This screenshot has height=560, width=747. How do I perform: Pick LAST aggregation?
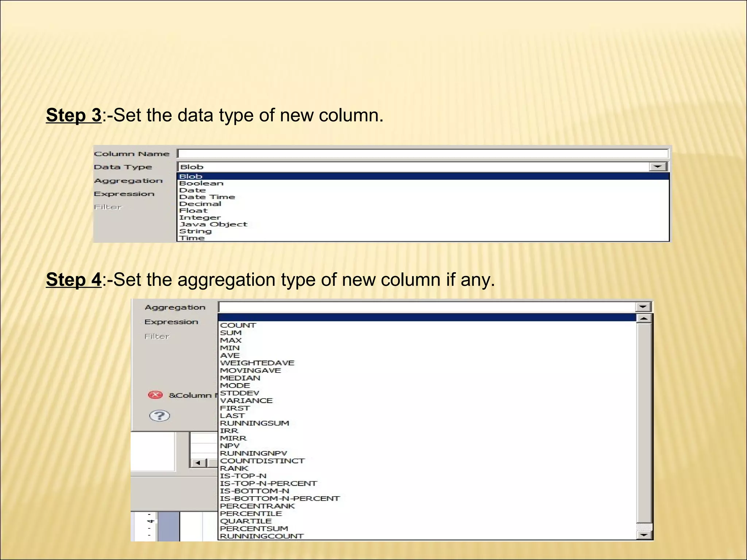pos(427,416)
